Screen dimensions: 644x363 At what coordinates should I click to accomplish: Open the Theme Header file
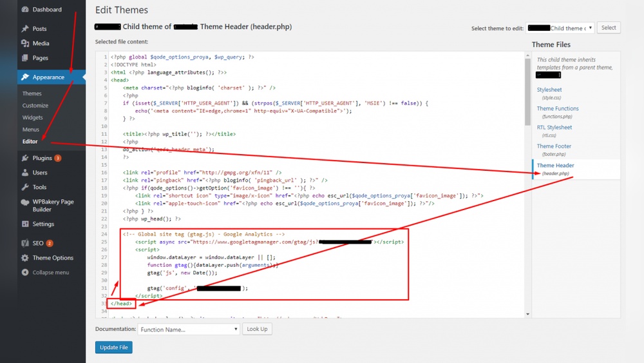(555, 165)
